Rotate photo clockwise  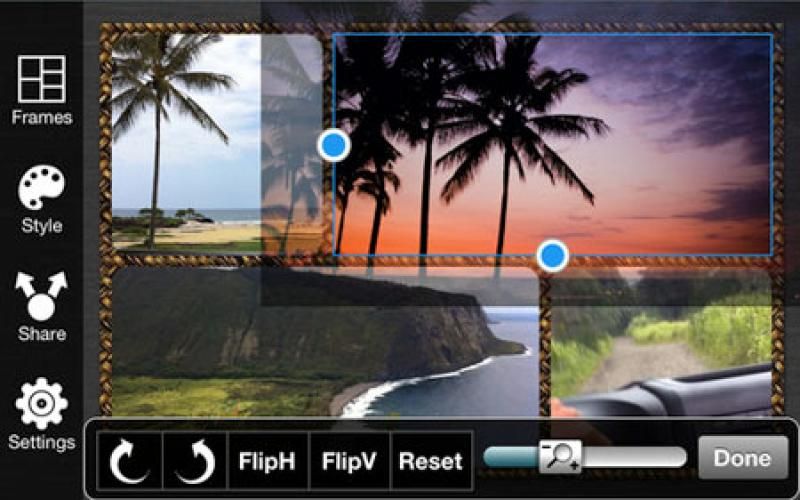(130, 461)
